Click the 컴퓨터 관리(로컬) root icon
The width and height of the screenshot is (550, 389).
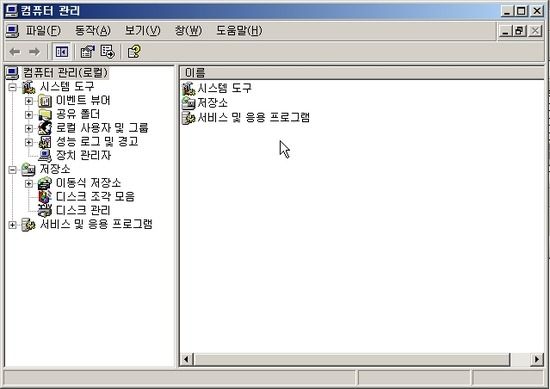click(12, 73)
